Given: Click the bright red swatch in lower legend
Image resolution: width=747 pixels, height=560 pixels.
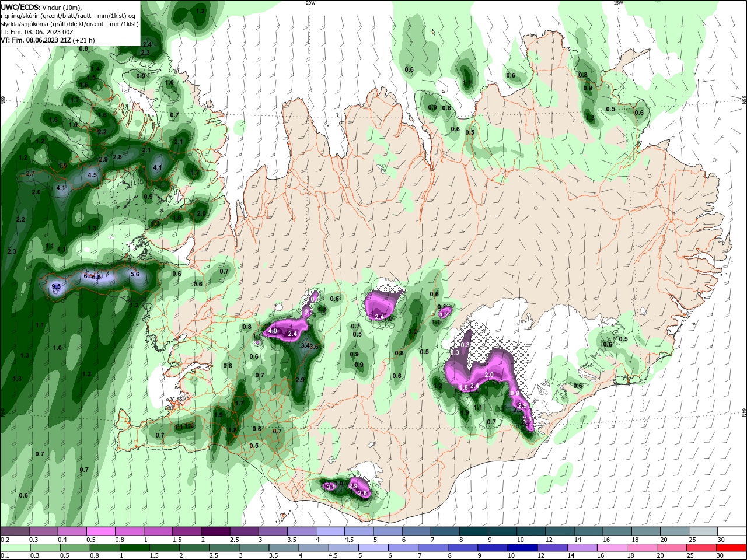Looking at the screenshot, I should click(732, 548).
